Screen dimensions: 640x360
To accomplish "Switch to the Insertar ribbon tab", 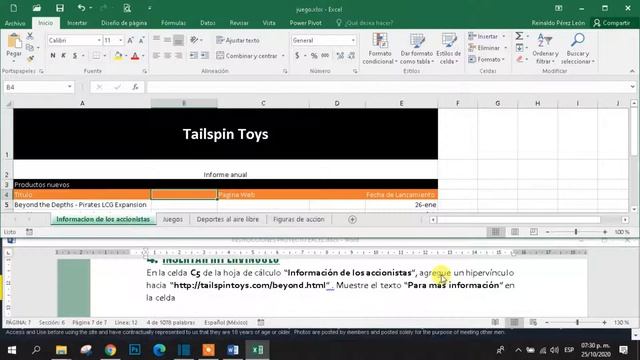I will pyautogui.click(x=77, y=23).
